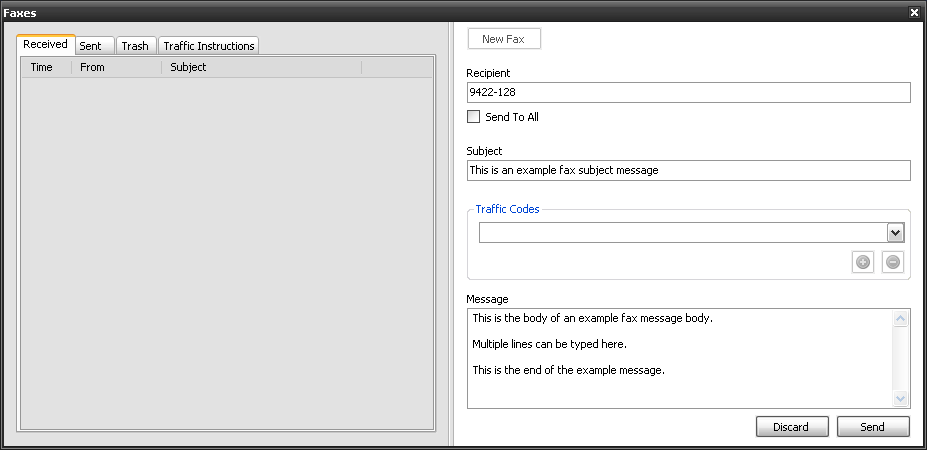Image resolution: width=927 pixels, height=450 pixels.
Task: Open the Sent tab
Action: tap(91, 46)
